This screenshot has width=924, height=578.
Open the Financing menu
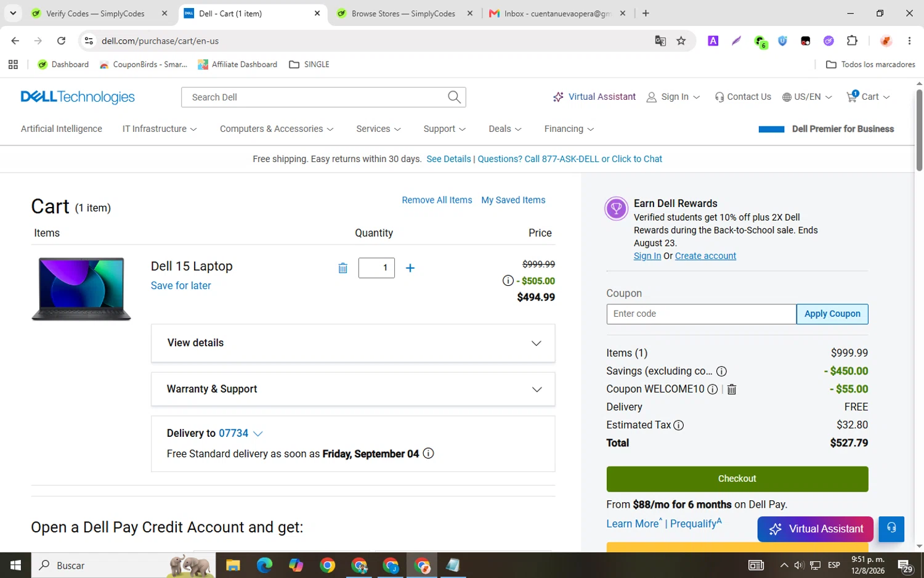tap(569, 129)
